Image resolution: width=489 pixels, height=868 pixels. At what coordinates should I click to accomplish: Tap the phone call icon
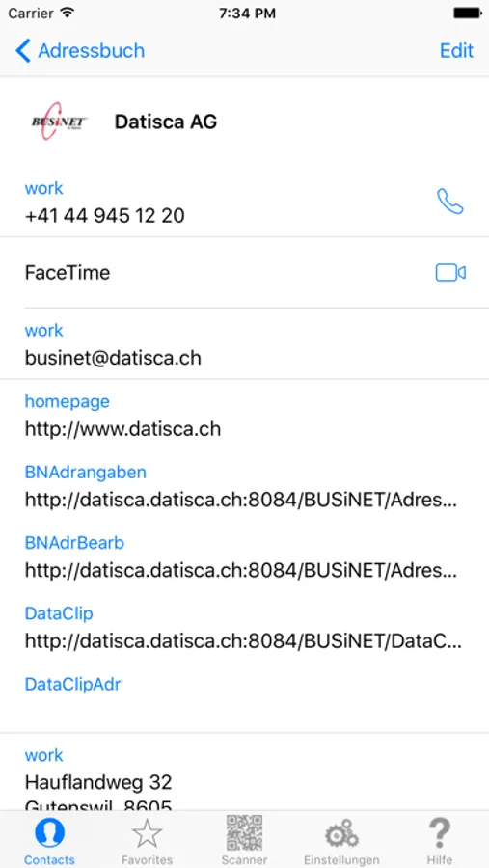pos(449,202)
